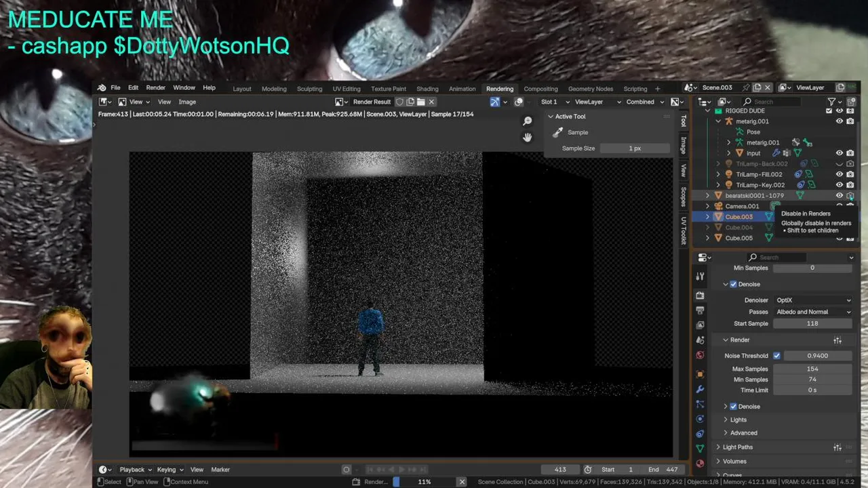Select the pan hand tool in viewer
The height and width of the screenshot is (488, 868).
click(x=527, y=138)
